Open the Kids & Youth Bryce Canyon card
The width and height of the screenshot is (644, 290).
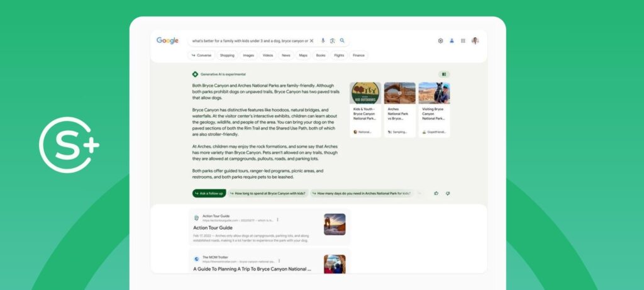pyautogui.click(x=365, y=109)
